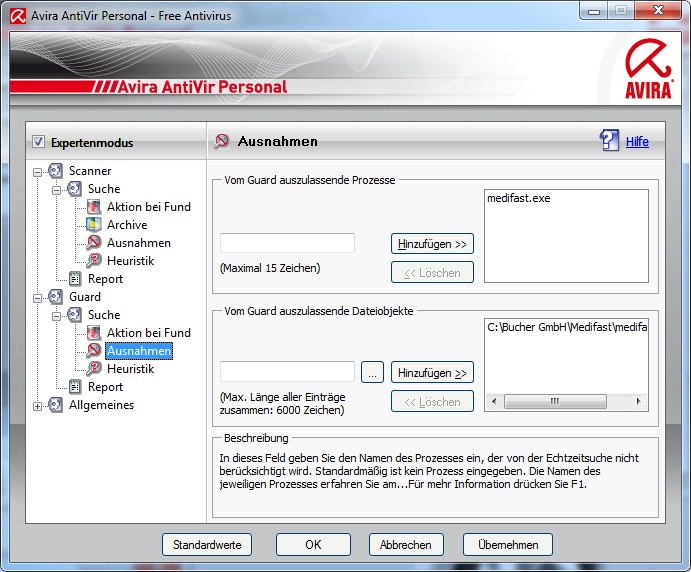Click Abbrechen to cancel
691x572 pixels.
[x=406, y=545]
